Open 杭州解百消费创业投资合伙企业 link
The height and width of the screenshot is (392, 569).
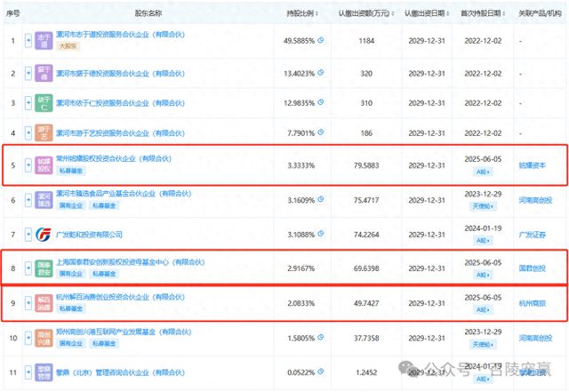tap(121, 297)
